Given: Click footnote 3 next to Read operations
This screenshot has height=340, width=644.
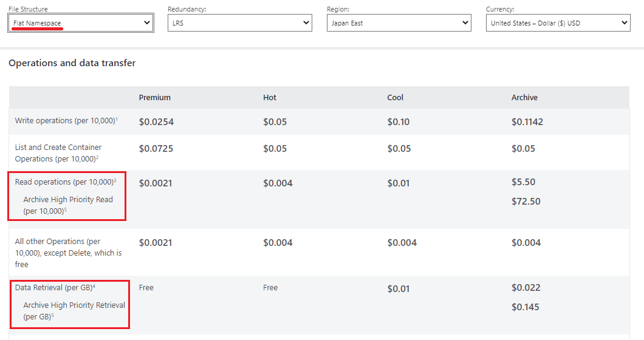Looking at the screenshot, I should 115,180.
